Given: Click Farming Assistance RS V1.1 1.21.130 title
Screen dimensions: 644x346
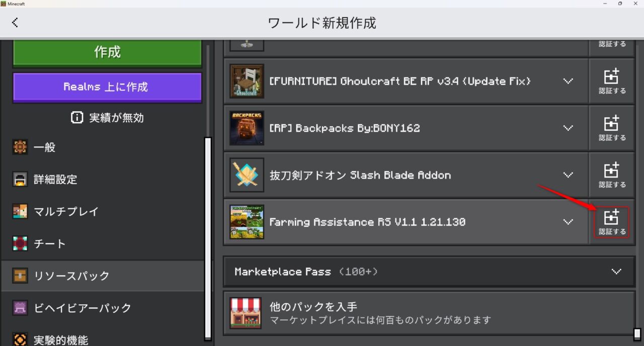Looking at the screenshot, I should pyautogui.click(x=367, y=222).
